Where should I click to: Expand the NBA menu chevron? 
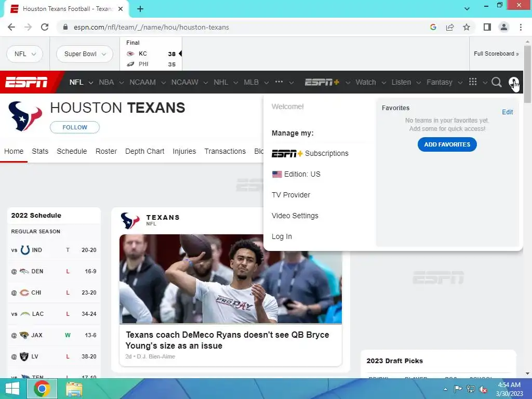[122, 83]
